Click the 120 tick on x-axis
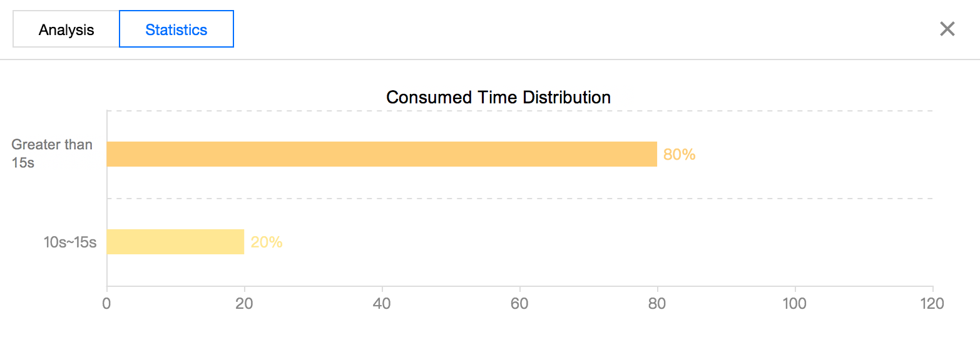The height and width of the screenshot is (337, 980). (932, 303)
